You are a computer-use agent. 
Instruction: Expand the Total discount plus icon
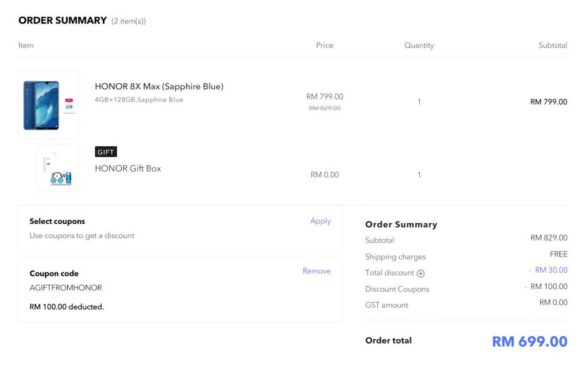[x=420, y=274]
